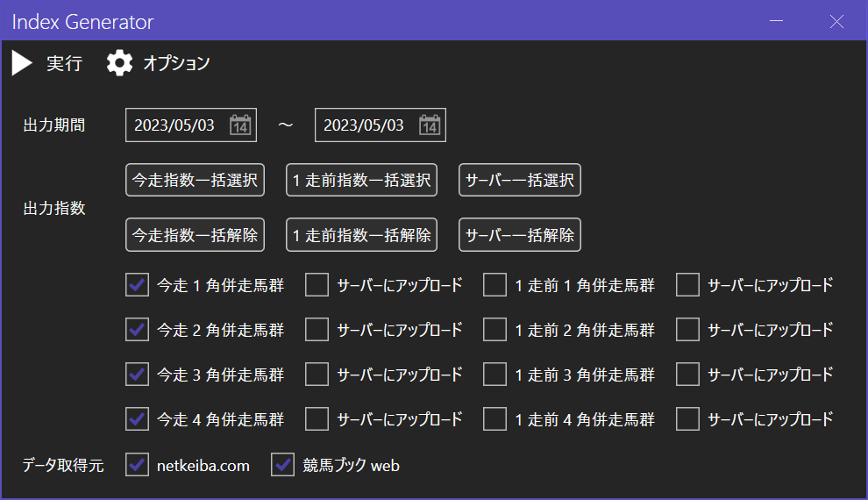Image resolution: width=868 pixels, height=500 pixels.
Task: Click the データ取得元 label
Action: 63,465
